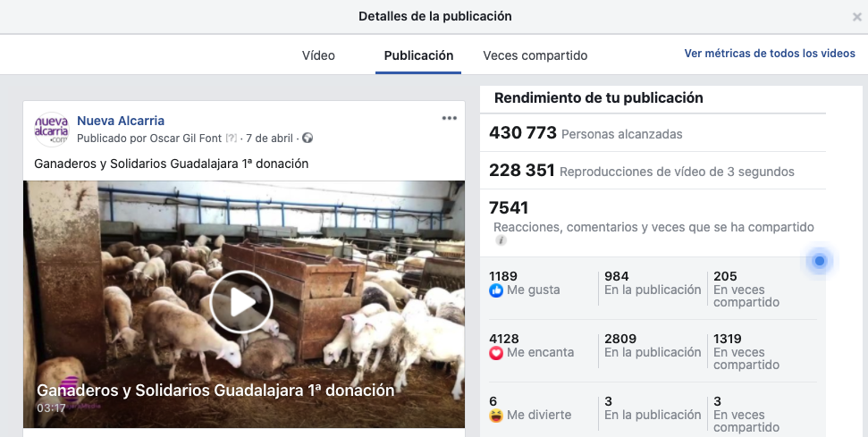
Task: Click the video title overlay on thumbnail
Action: coord(215,391)
